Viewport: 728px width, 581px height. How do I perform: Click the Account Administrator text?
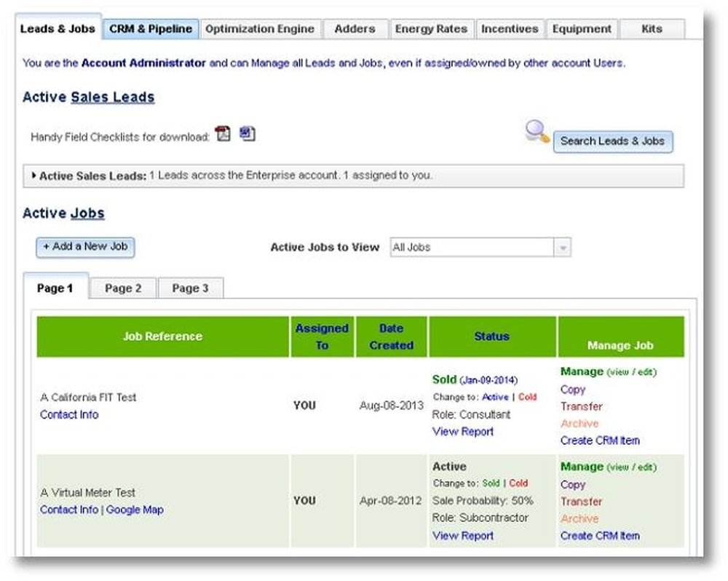click(143, 63)
